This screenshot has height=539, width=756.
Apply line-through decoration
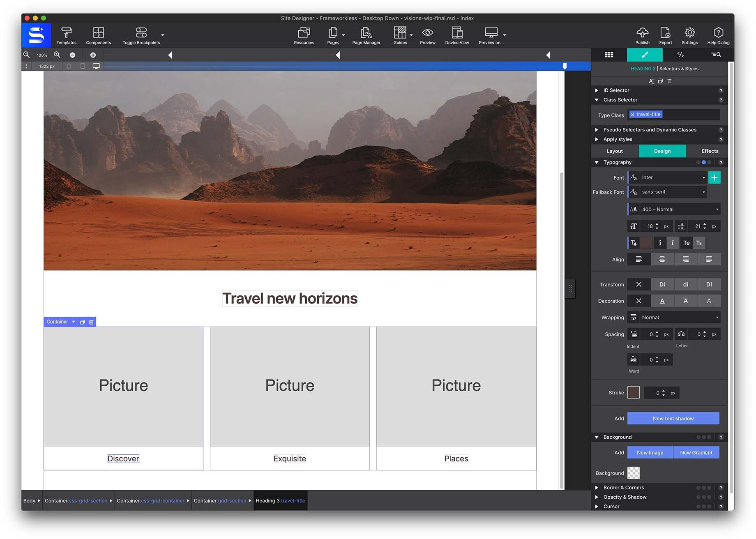tap(709, 301)
